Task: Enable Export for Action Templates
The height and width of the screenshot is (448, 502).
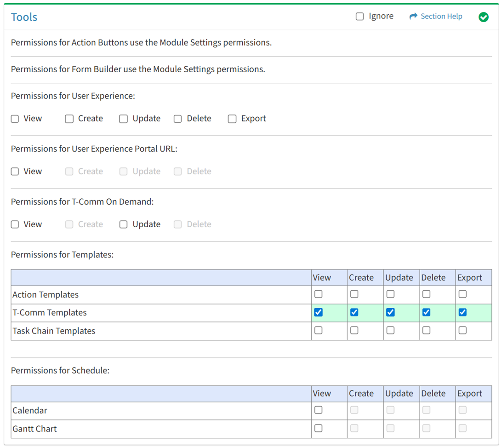Action: click(x=462, y=294)
